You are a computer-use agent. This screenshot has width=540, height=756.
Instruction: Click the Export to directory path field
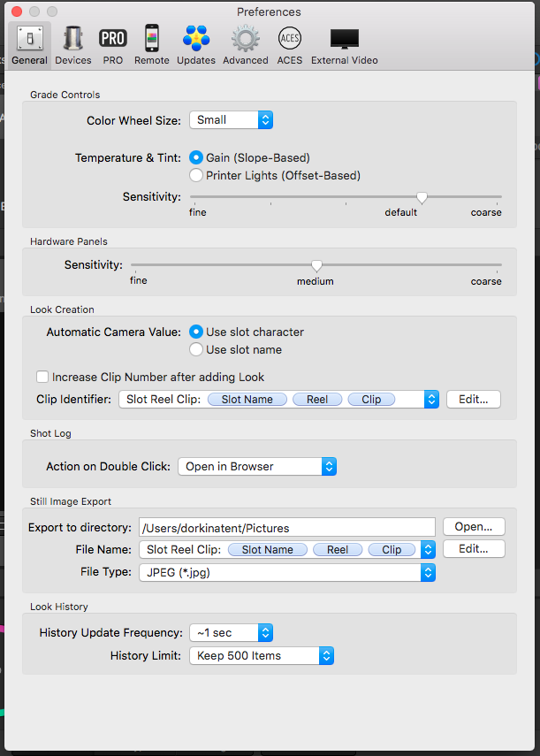[x=287, y=528]
